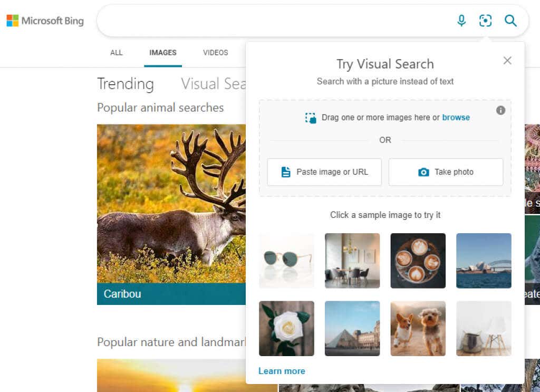Click the microphone voice search icon
Image resolution: width=540 pixels, height=392 pixels.
point(461,21)
